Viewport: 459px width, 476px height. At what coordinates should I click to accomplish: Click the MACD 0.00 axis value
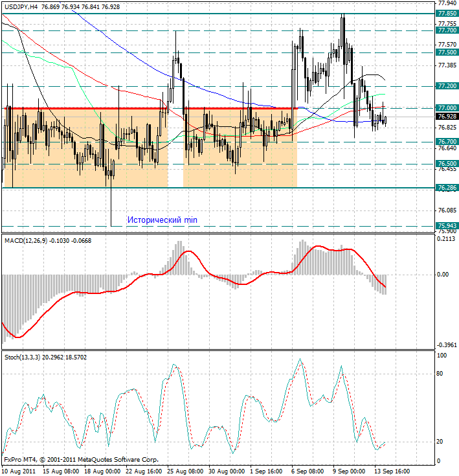[443, 275]
